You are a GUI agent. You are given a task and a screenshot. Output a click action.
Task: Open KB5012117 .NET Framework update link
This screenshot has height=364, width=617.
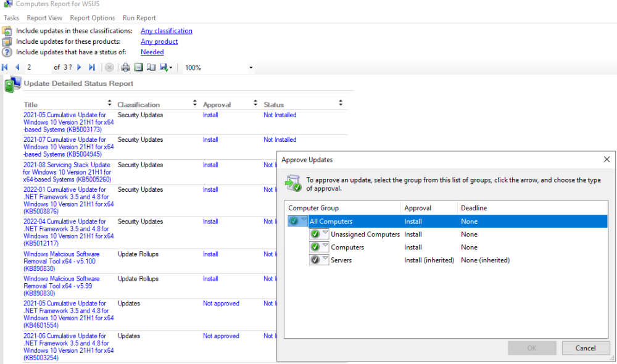tap(68, 232)
